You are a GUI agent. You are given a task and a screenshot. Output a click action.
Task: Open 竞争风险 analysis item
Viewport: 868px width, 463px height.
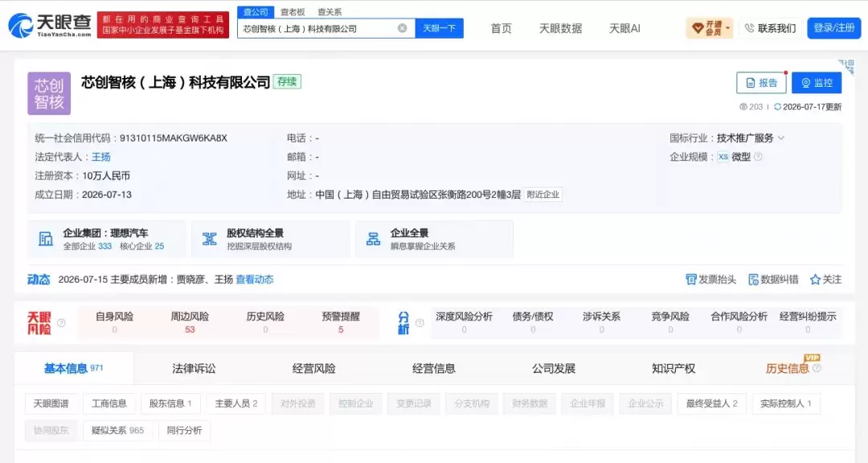point(670,322)
